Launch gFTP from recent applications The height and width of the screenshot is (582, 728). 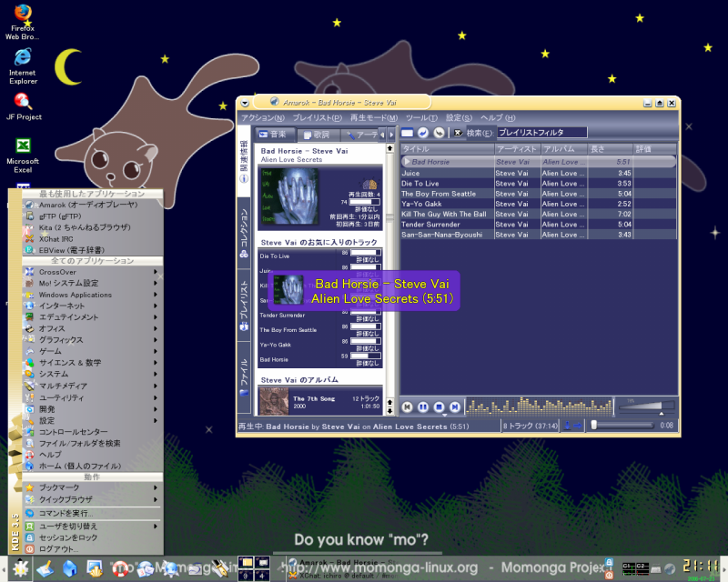coord(93,216)
